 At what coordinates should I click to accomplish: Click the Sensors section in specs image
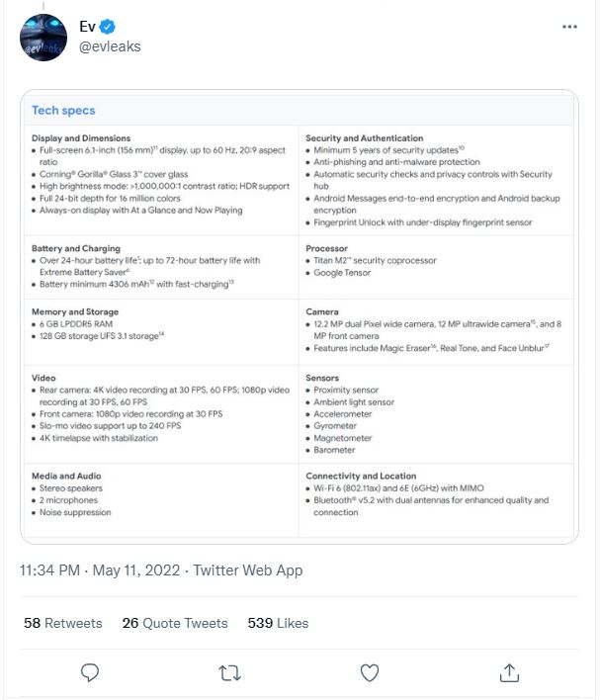[x=324, y=378]
